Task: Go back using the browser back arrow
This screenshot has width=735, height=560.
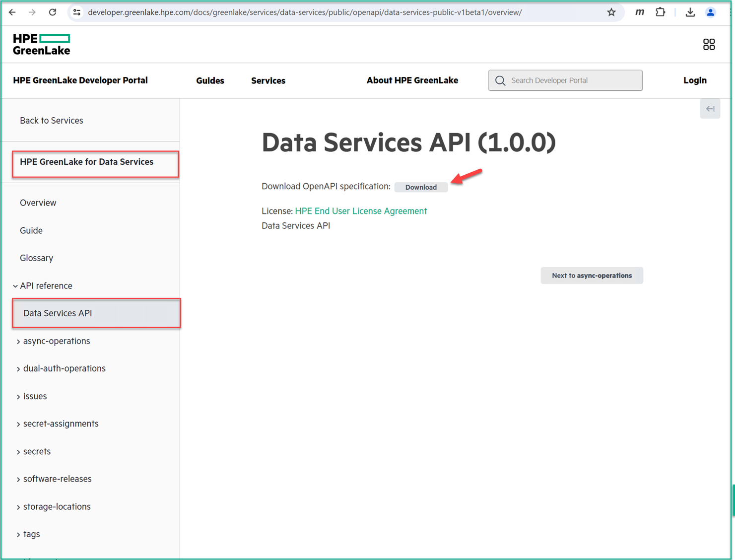Action: coord(12,12)
